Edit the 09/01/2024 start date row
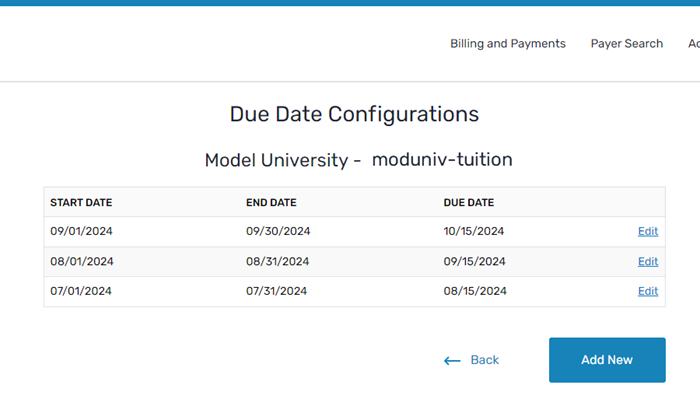 [648, 231]
